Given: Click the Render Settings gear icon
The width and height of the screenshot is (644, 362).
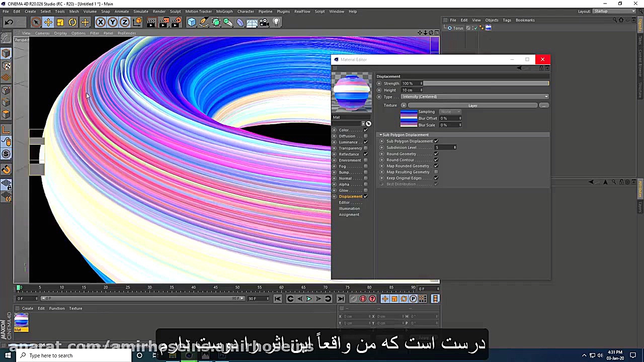Looking at the screenshot, I should pyautogui.click(x=177, y=22).
